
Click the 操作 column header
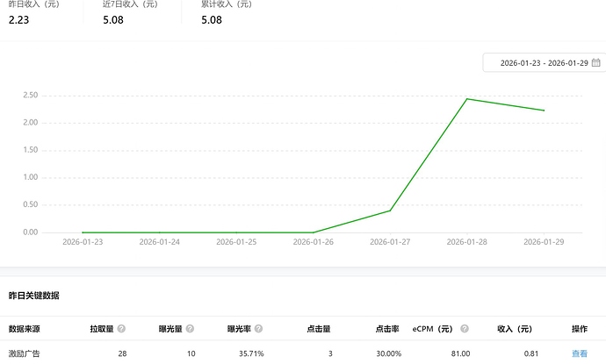(580, 329)
